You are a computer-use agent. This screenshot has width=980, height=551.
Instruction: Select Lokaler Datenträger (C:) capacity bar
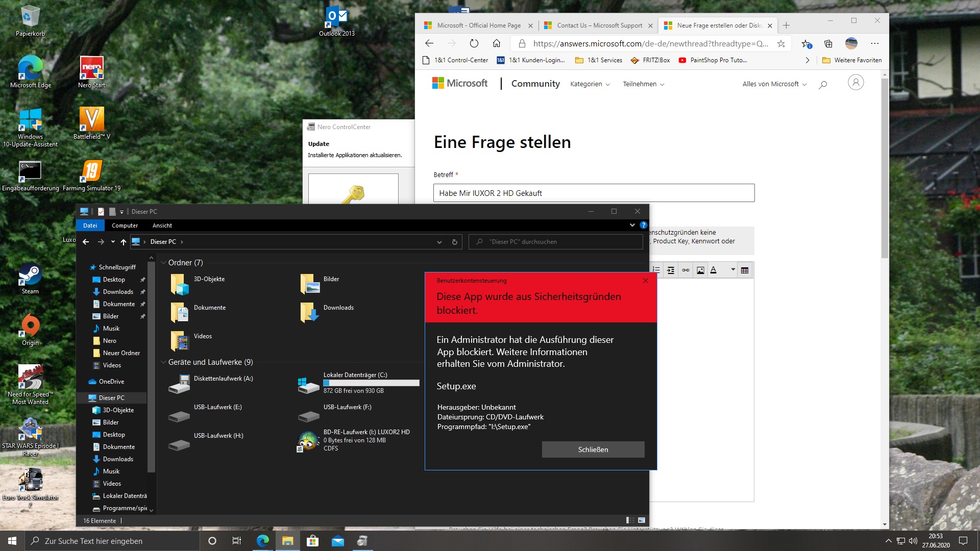click(x=371, y=383)
